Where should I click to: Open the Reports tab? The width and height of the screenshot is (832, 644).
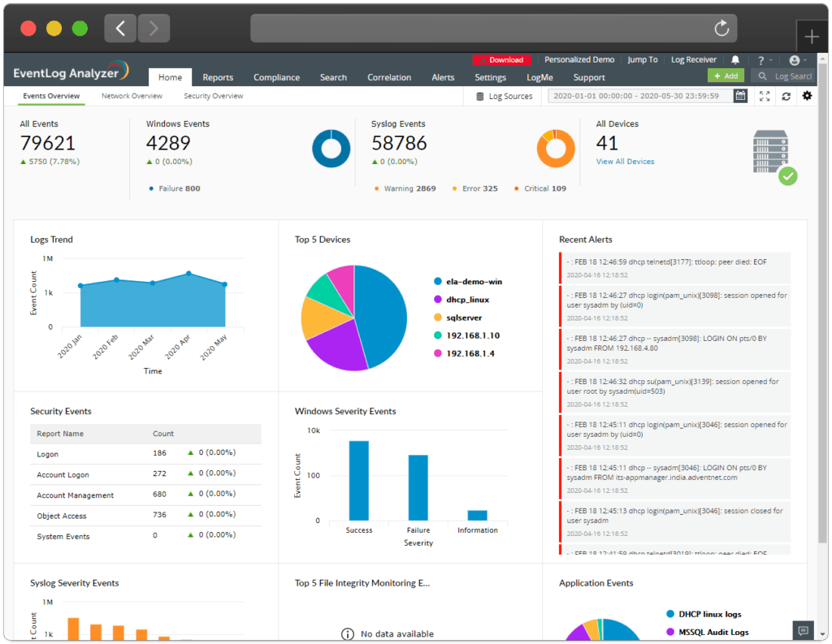218,77
